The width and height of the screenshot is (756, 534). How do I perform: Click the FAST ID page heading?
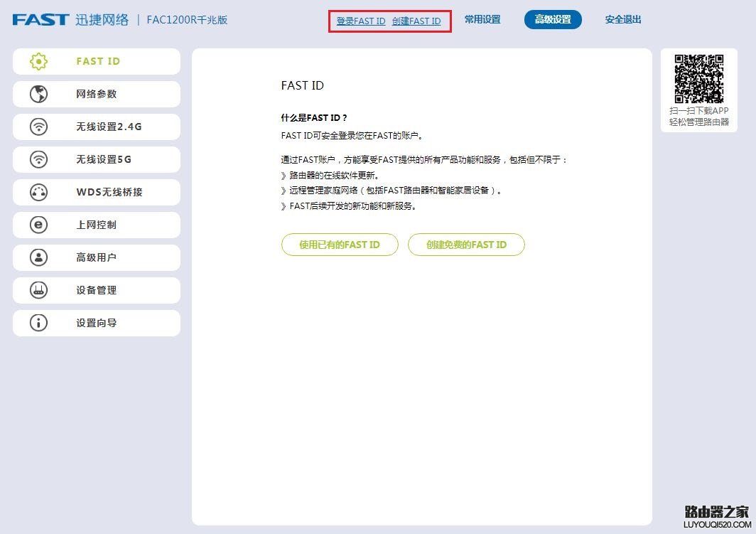[302, 85]
